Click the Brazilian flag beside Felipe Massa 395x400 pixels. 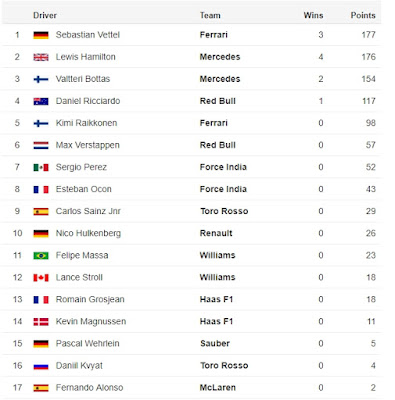tap(41, 256)
